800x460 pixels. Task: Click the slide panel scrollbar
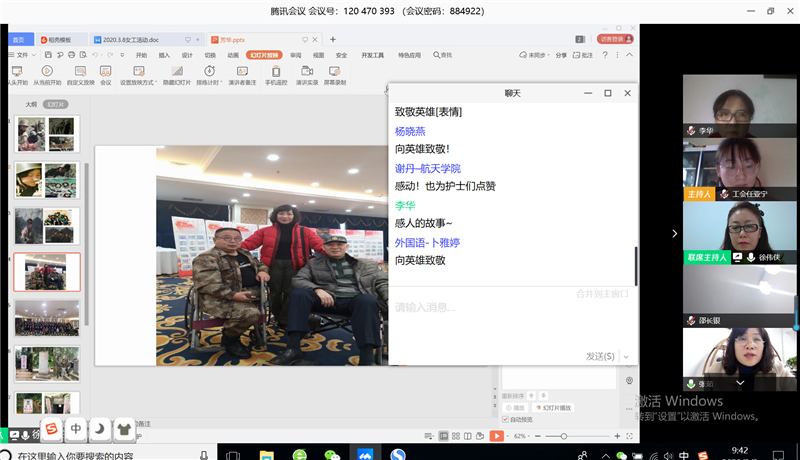[x=86, y=244]
